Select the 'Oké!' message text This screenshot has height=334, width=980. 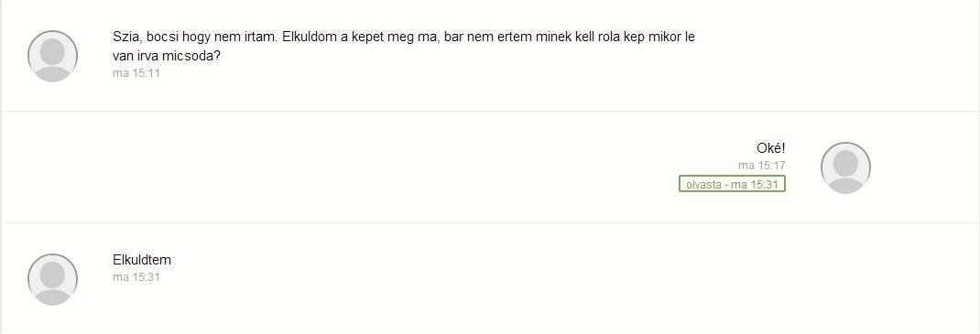click(770, 148)
